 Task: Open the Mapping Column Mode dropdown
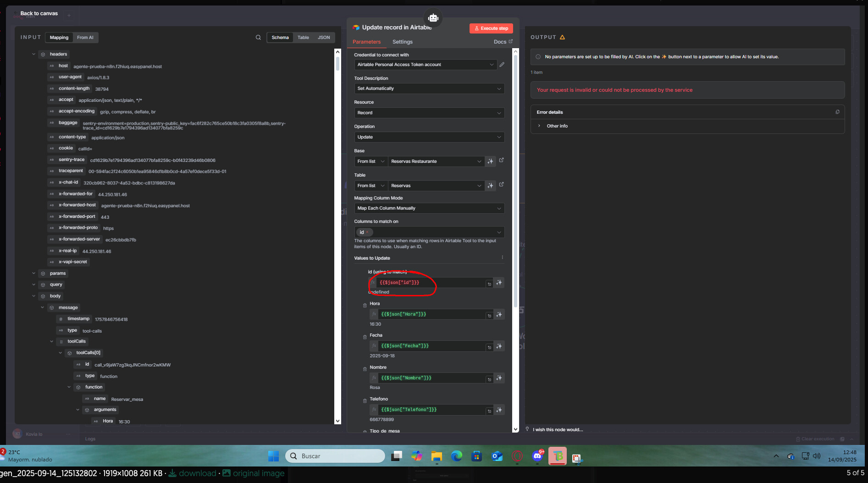429,208
